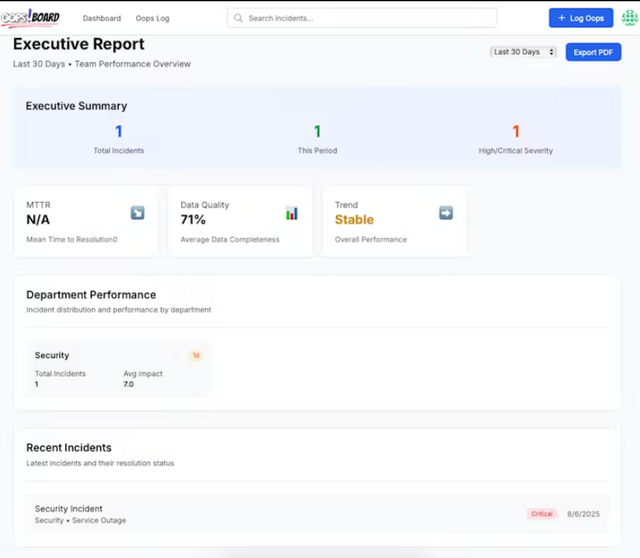Click the Department Performance heading

click(x=91, y=295)
